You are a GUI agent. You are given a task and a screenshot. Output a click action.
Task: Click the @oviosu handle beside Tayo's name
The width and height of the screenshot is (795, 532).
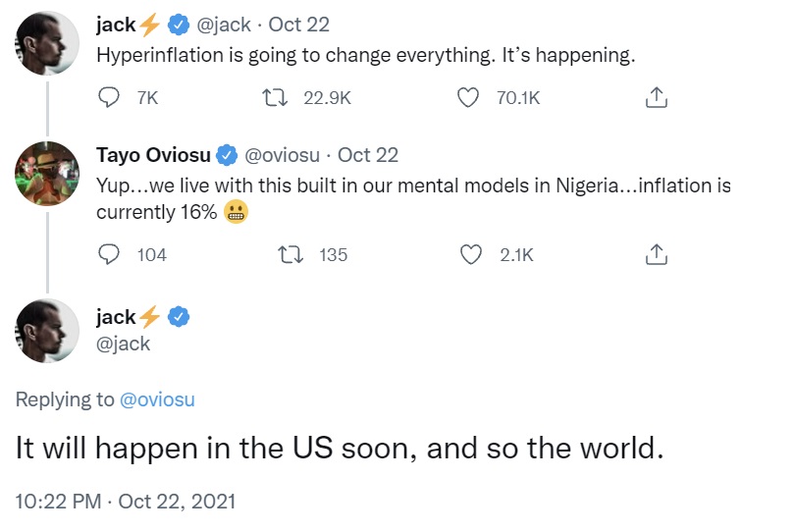pyautogui.click(x=282, y=155)
